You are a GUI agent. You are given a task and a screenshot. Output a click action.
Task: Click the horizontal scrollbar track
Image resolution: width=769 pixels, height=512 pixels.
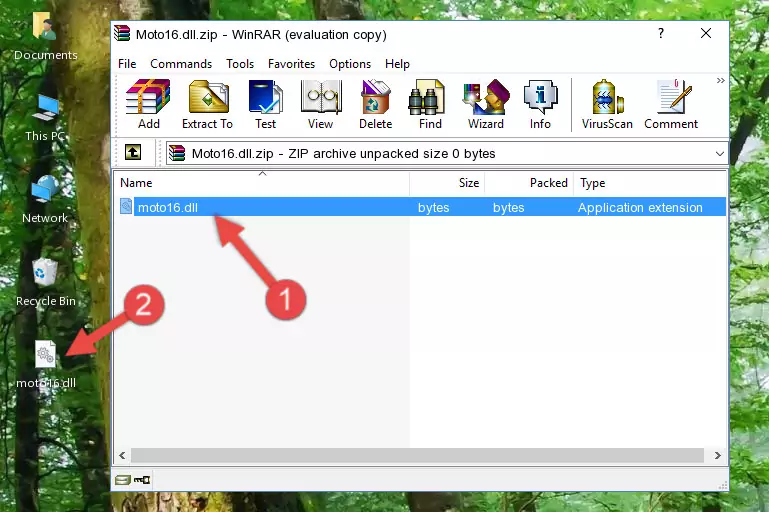point(418,455)
